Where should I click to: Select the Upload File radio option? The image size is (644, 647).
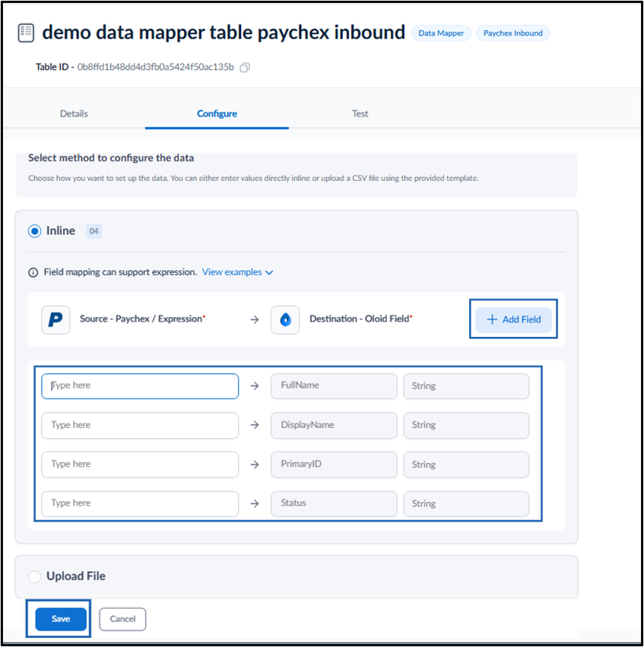35,576
